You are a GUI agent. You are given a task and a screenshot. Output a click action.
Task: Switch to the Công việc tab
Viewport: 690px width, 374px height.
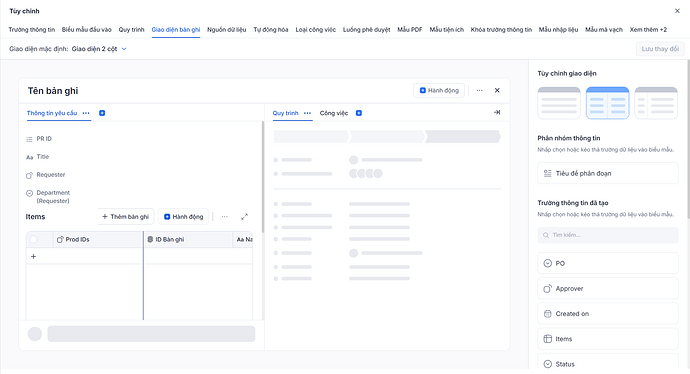tap(334, 113)
